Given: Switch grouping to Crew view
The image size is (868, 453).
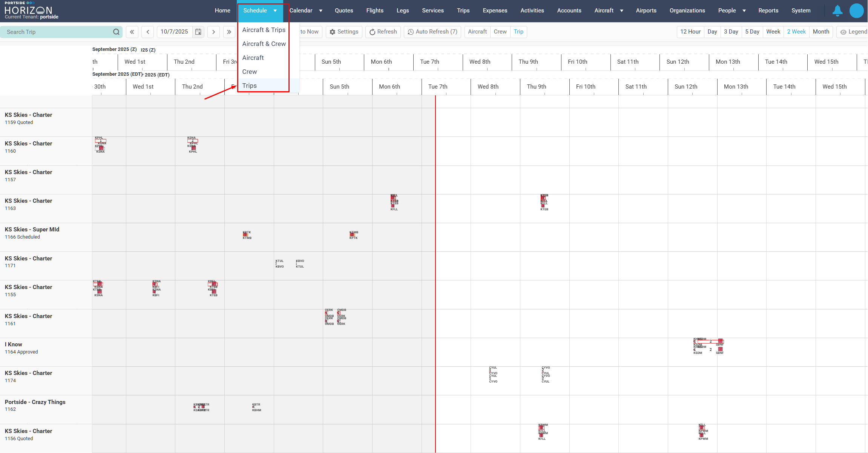Looking at the screenshot, I should pos(500,32).
